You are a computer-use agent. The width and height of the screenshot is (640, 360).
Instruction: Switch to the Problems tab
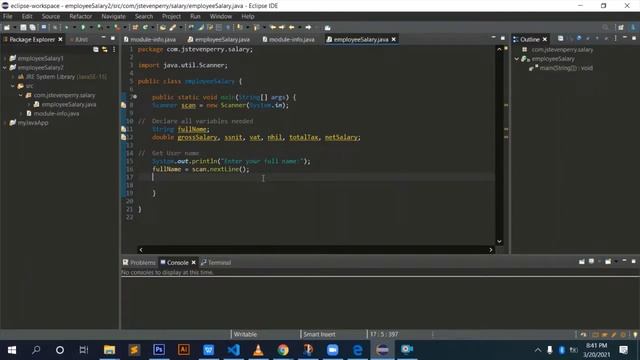[x=139, y=262]
